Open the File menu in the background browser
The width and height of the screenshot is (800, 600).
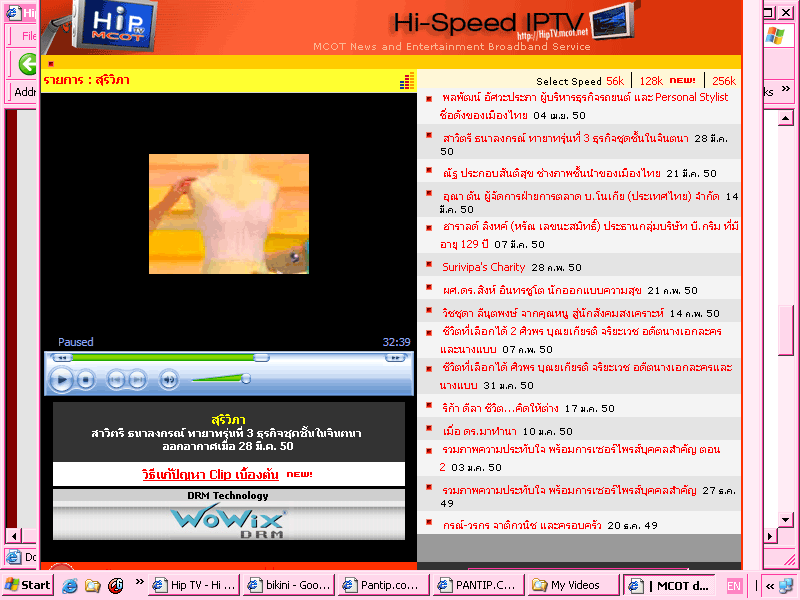pos(29,36)
